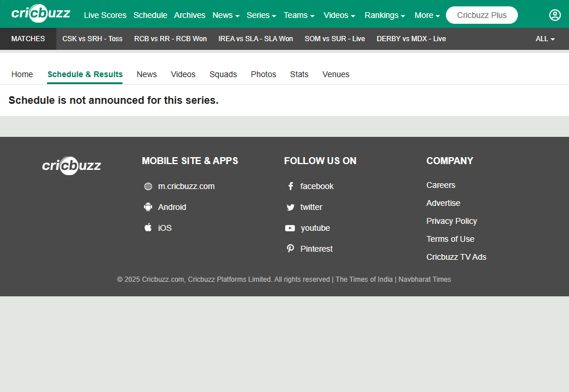Open the Videos dropdown in top navigation
This screenshot has width=569, height=392.
339,15
